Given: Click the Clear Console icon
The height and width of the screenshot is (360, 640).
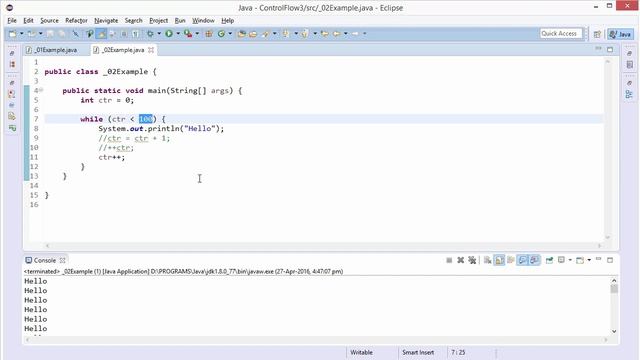Looking at the screenshot, I should pos(487,260).
